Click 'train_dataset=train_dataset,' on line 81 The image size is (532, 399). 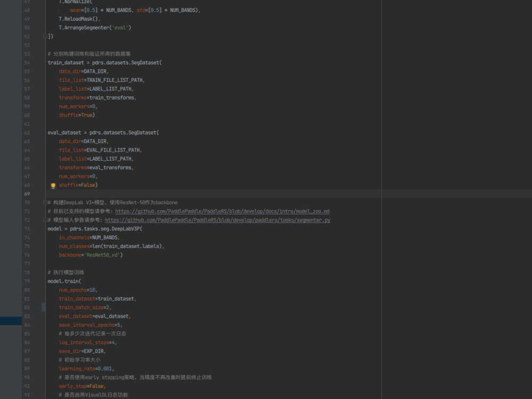pyautogui.click(x=98, y=298)
